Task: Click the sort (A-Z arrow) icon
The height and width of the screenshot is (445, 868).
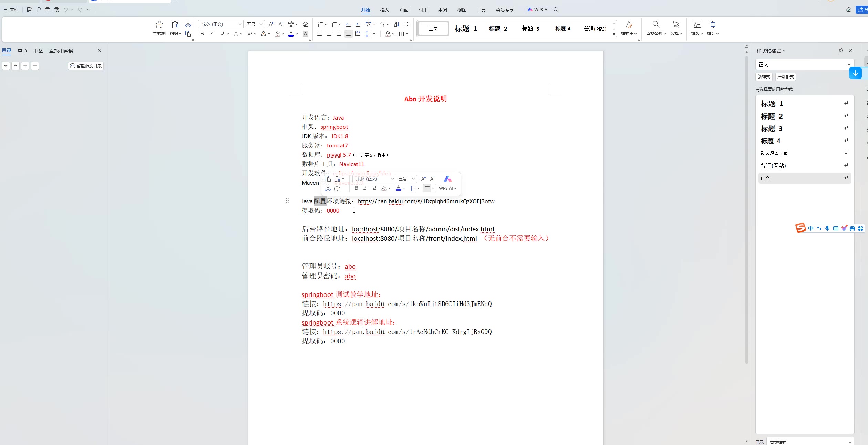Action: click(397, 24)
